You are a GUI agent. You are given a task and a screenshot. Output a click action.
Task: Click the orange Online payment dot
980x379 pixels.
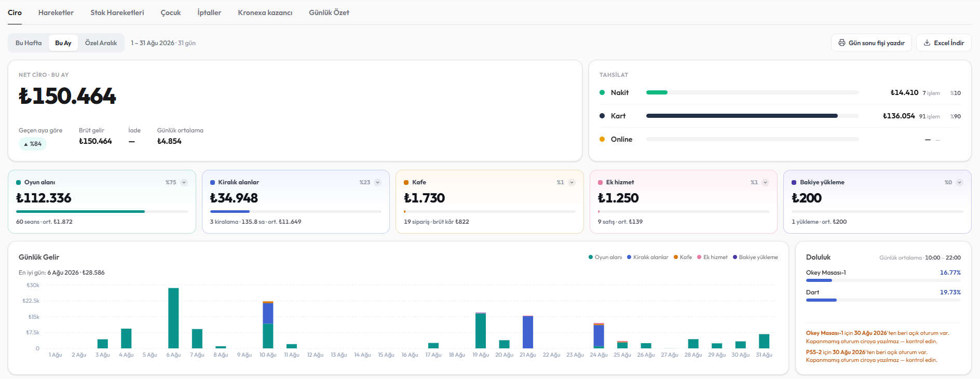(602, 139)
